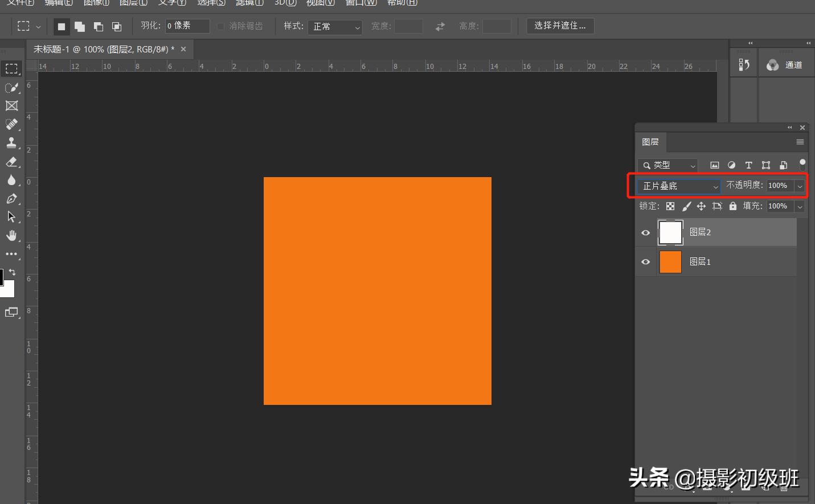Select the Eraser tool

click(11, 162)
